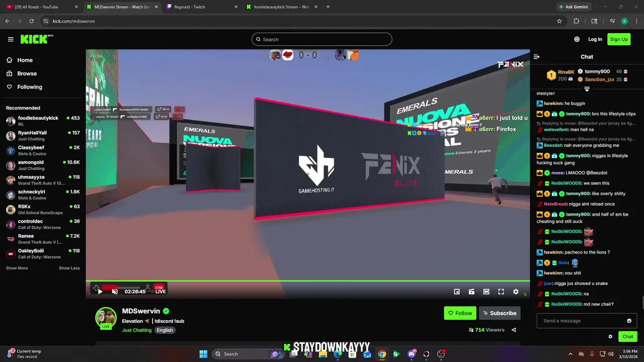The width and height of the screenshot is (644, 362).
Task: Open emote picker in chat box
Action: pos(629,321)
